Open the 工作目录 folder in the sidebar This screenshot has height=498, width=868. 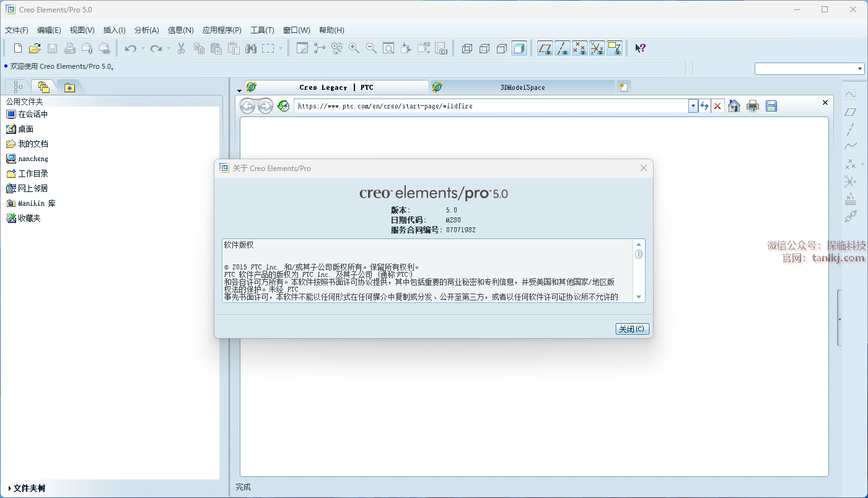[33, 173]
